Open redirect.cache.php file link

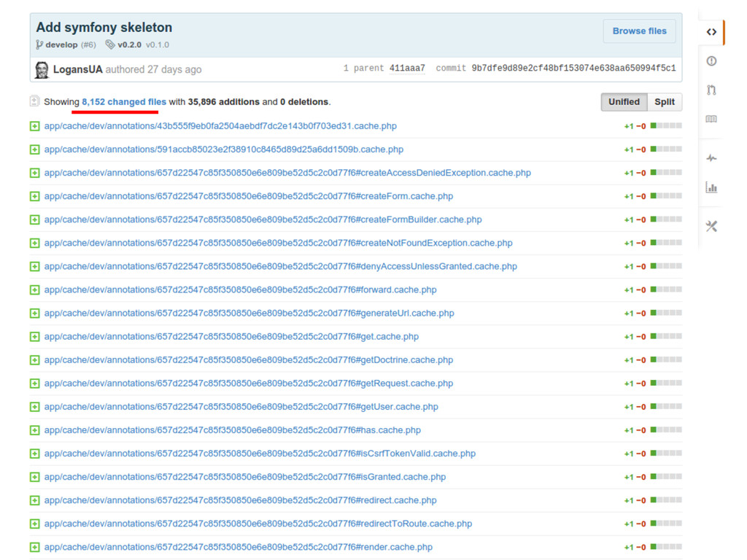pos(240,500)
